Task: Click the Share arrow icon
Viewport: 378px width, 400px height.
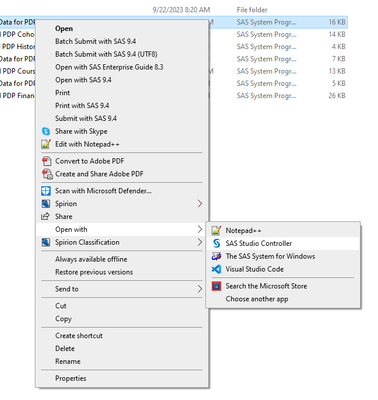Action: (x=45, y=216)
